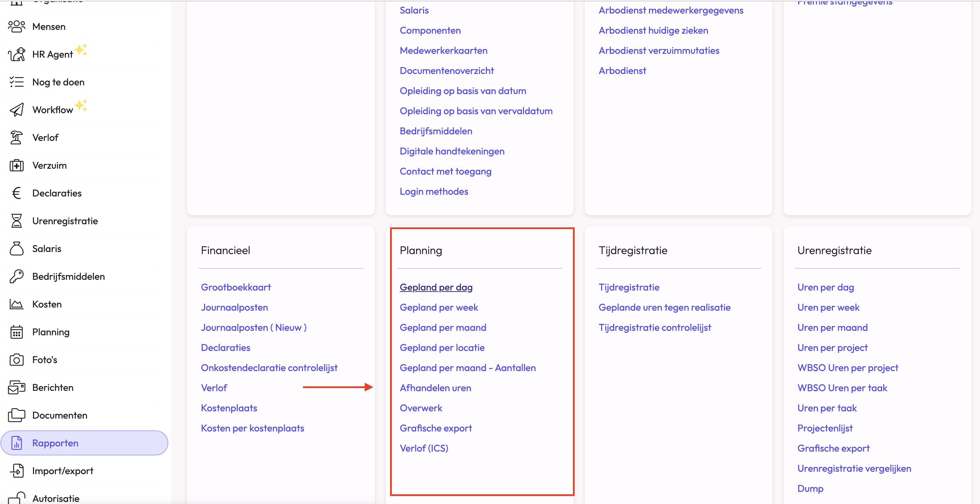Click the Digitale handtekeningen link

(452, 151)
